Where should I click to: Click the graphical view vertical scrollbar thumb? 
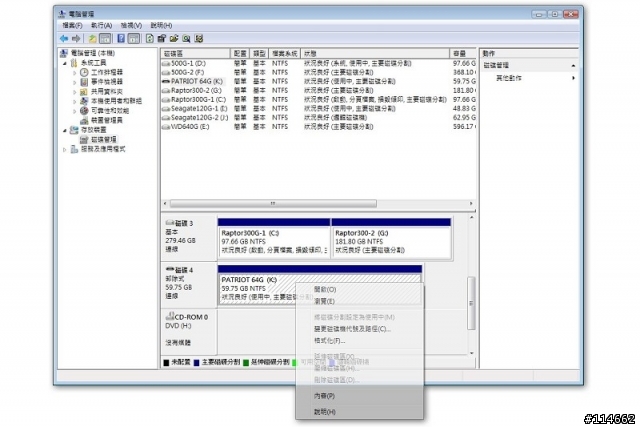pyautogui.click(x=471, y=303)
